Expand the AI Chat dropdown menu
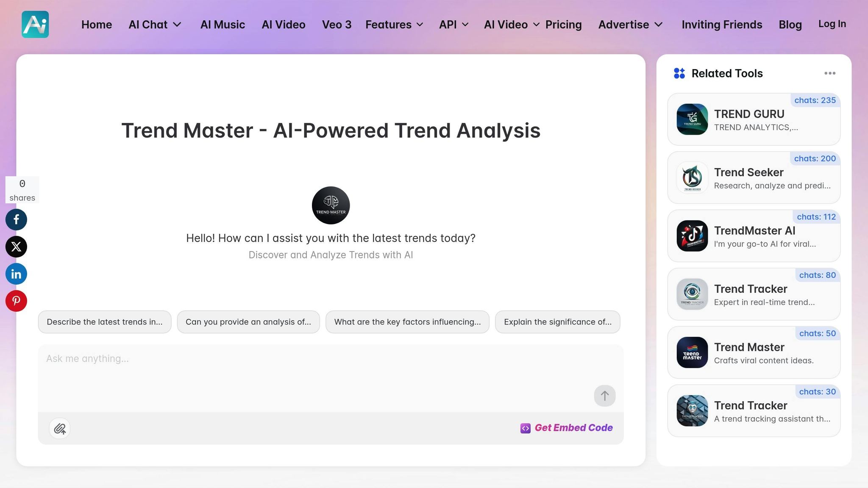 coord(155,25)
